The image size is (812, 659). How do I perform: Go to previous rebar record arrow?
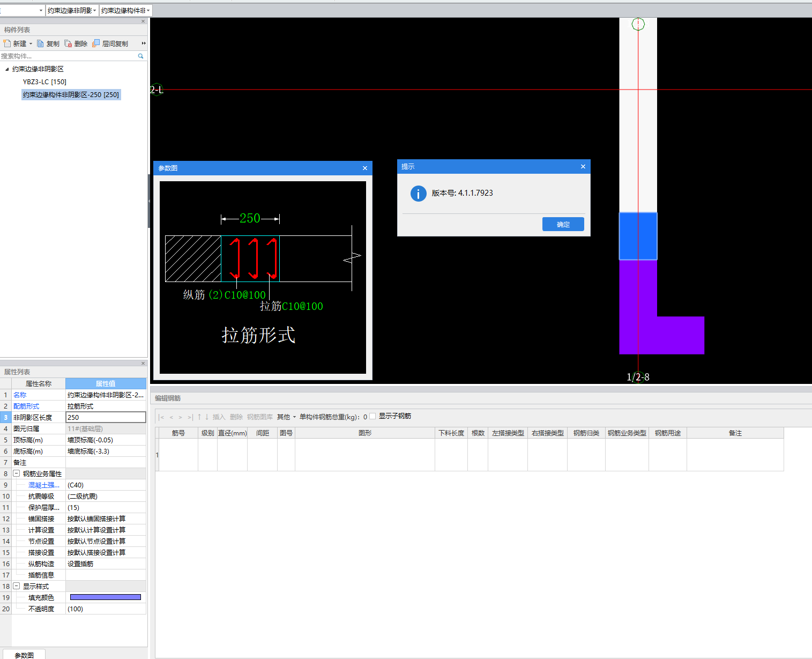172,417
